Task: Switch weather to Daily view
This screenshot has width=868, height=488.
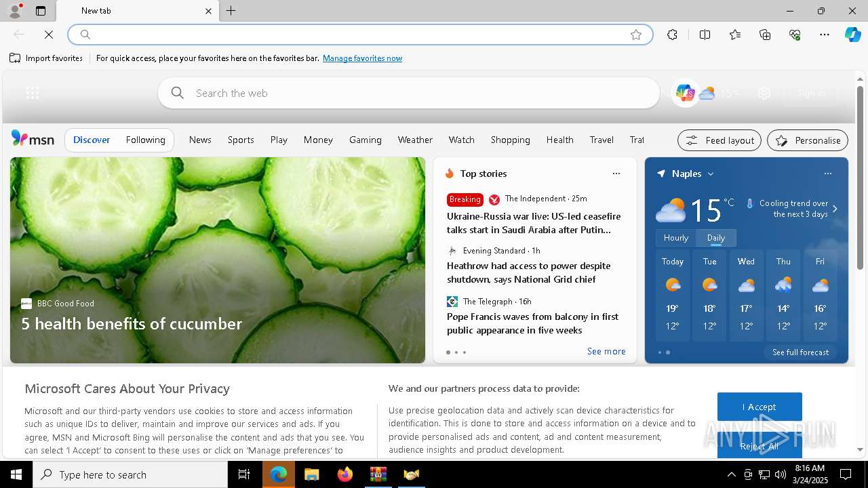Action: tap(716, 238)
